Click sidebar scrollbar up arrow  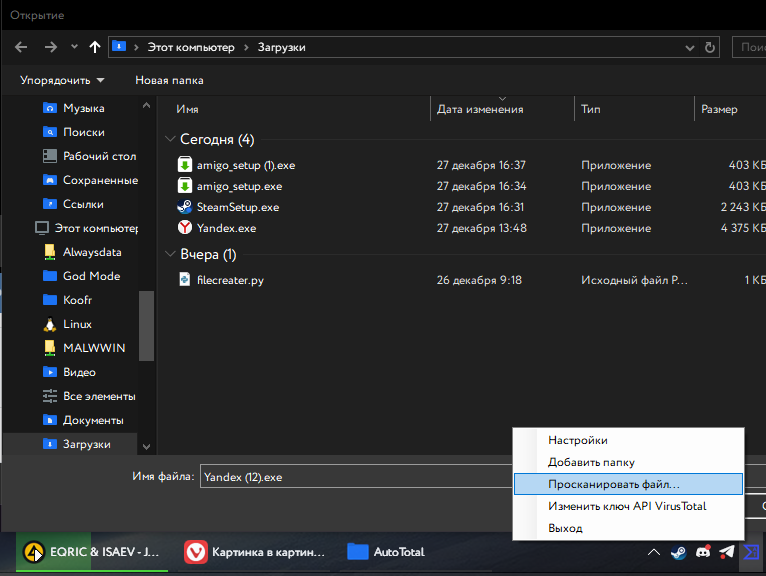[x=146, y=105]
